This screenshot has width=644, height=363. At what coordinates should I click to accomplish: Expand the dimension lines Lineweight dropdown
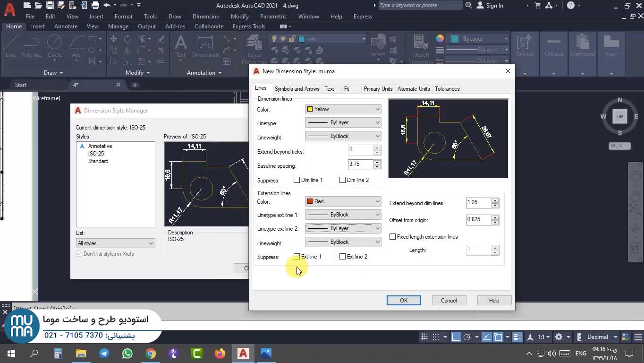pos(343,137)
